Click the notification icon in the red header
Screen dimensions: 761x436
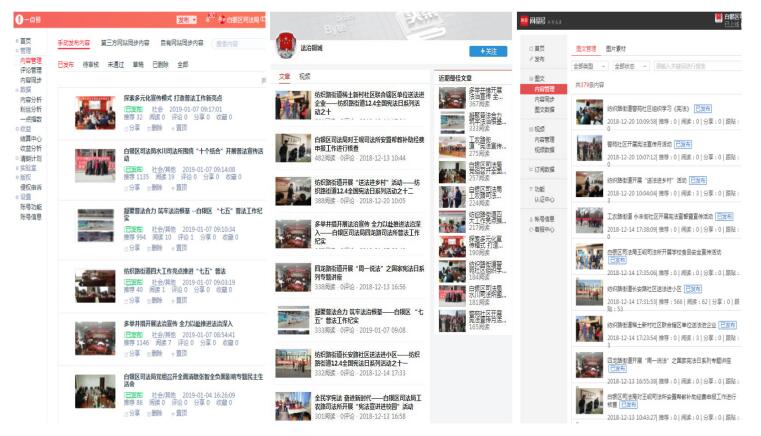point(209,18)
